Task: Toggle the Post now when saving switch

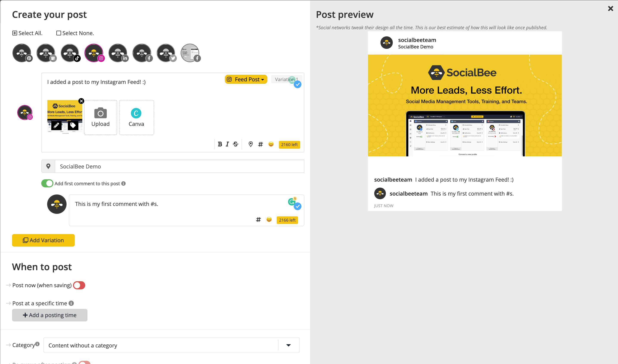Action: 79,285
